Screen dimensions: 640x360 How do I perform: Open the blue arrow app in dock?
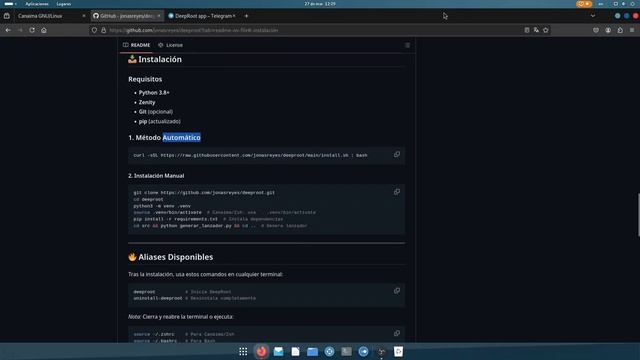point(363,351)
